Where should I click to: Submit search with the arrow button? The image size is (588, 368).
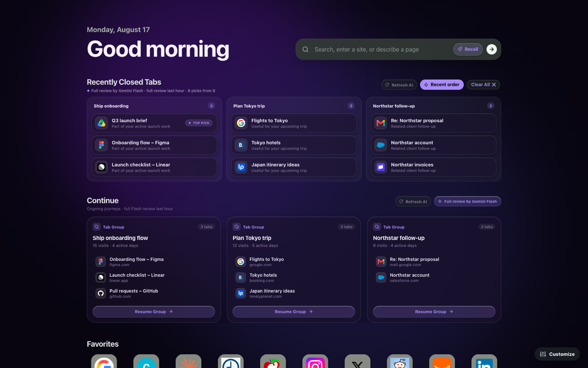click(492, 49)
